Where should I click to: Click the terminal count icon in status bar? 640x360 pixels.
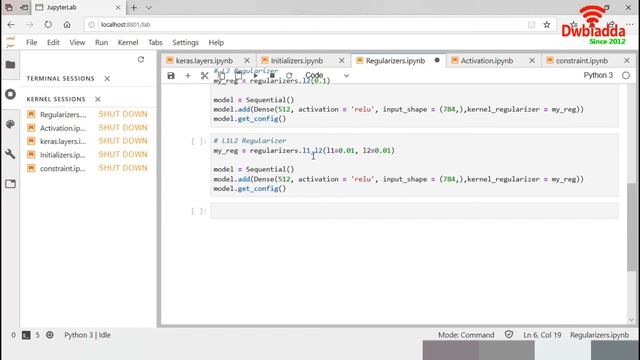(x=26, y=335)
